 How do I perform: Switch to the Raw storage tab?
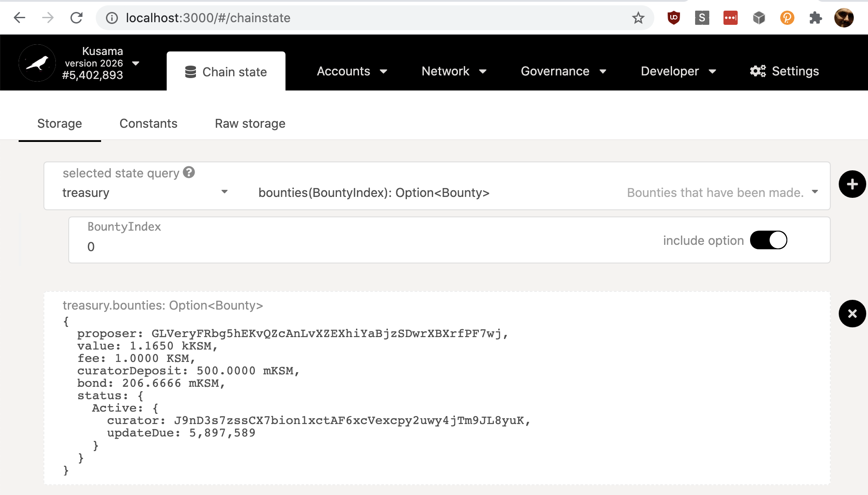click(x=250, y=123)
